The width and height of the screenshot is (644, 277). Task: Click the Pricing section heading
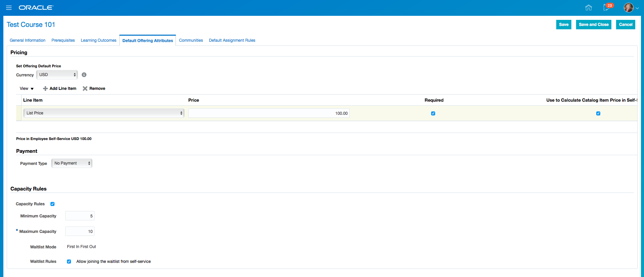19,53
